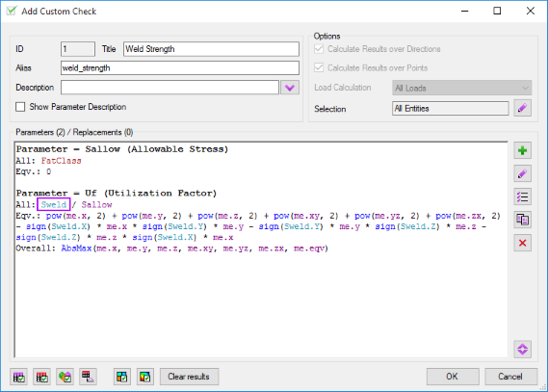Open the Load Calculation All Loads dropdown

point(461,88)
